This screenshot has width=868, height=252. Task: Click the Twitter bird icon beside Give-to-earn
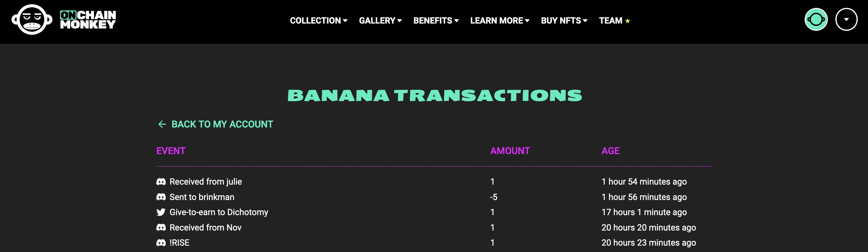tap(161, 212)
